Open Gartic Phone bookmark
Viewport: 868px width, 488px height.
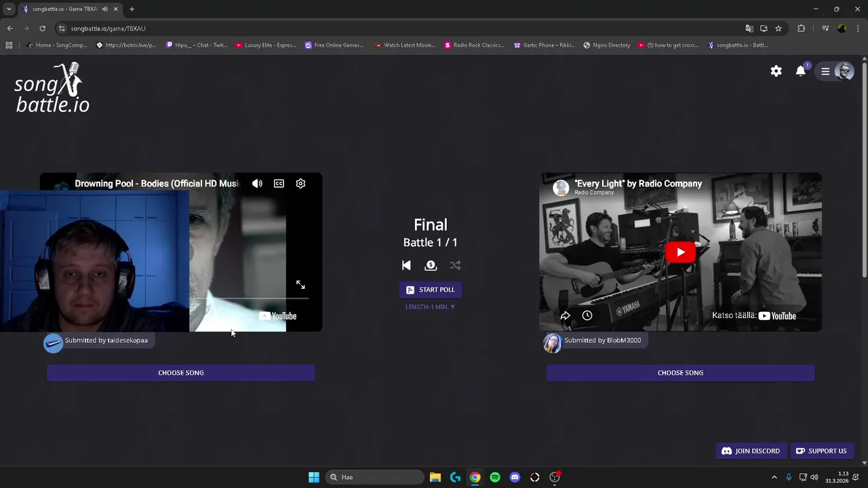tap(545, 45)
